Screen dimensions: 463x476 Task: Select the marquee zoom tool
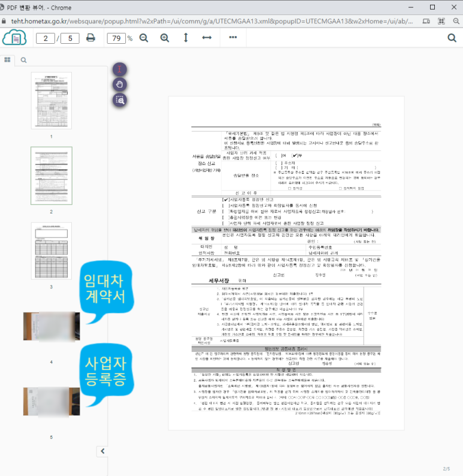[x=120, y=100]
